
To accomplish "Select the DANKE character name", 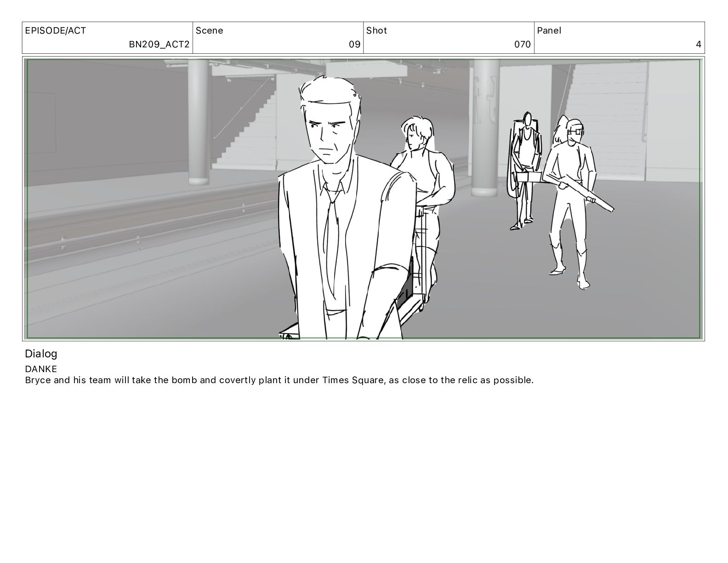I will (x=41, y=369).
